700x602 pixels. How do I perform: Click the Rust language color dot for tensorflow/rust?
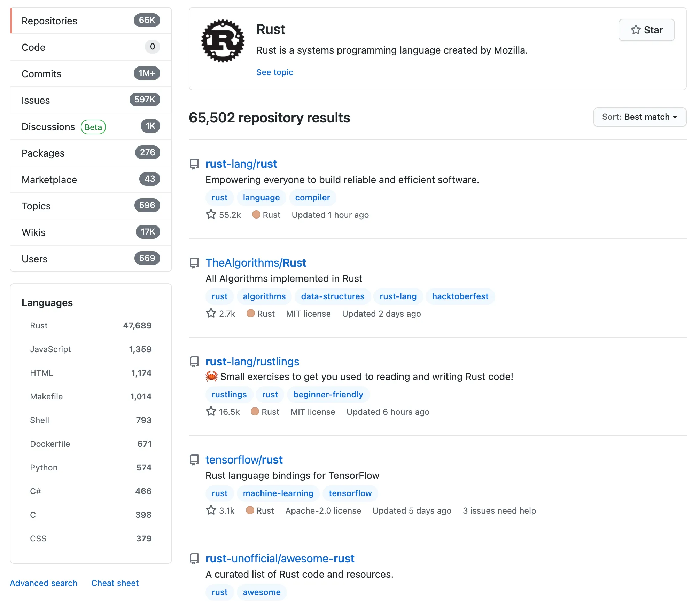click(250, 510)
